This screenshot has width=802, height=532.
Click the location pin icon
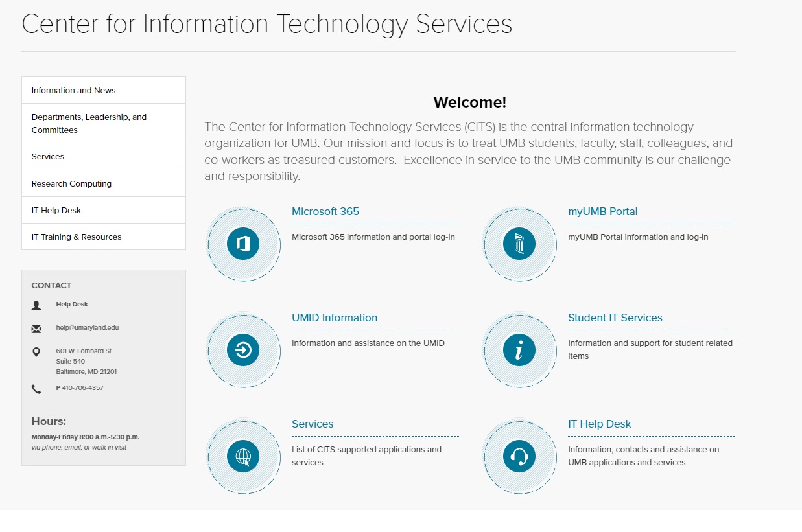coord(36,352)
